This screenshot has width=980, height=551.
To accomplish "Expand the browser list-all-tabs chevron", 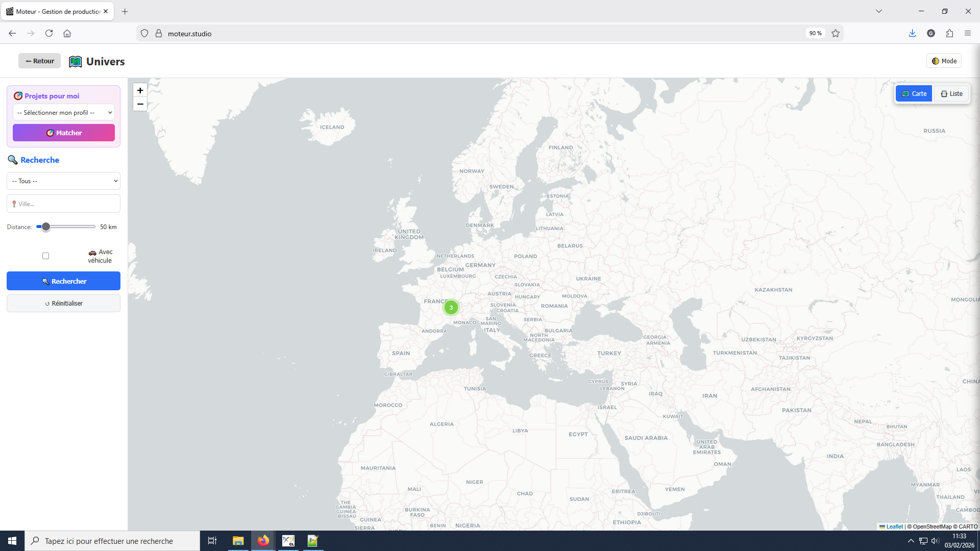I will 878,11.
